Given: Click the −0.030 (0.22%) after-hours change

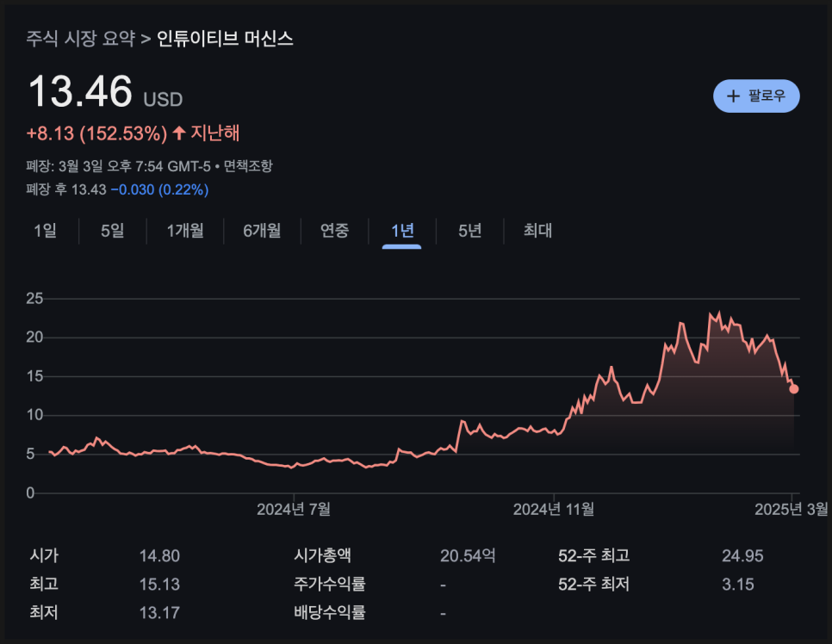Looking at the screenshot, I should coord(159,189).
